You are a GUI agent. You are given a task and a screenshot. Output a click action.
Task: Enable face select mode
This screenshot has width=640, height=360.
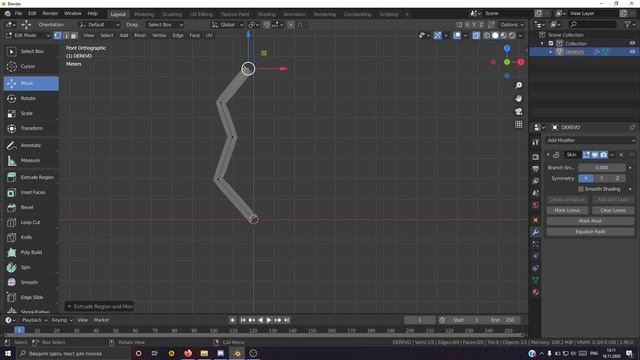(73, 36)
